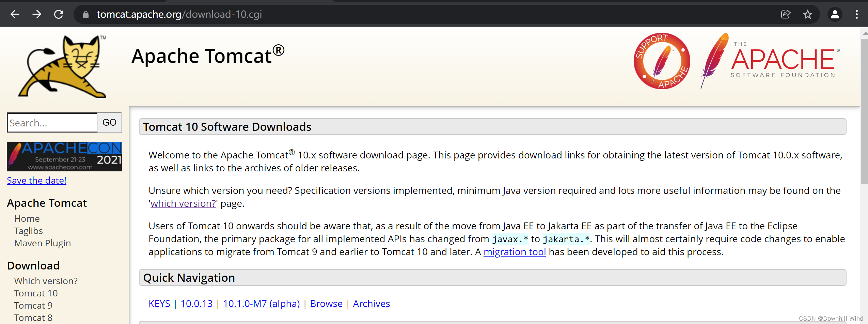Open the Archives link

pyautogui.click(x=372, y=304)
